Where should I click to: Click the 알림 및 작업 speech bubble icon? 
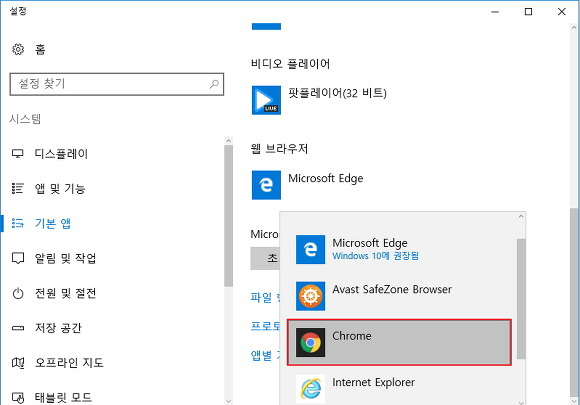click(x=18, y=258)
